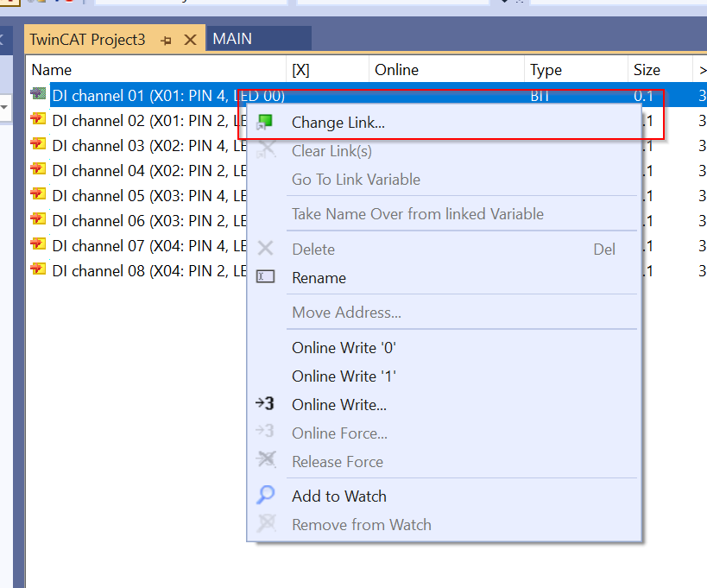Click the Clear Link(s) icon

[266, 149]
